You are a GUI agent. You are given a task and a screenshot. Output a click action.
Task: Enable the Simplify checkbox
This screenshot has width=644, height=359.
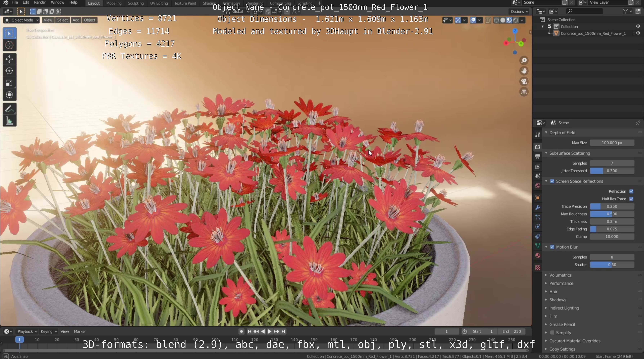(x=552, y=333)
